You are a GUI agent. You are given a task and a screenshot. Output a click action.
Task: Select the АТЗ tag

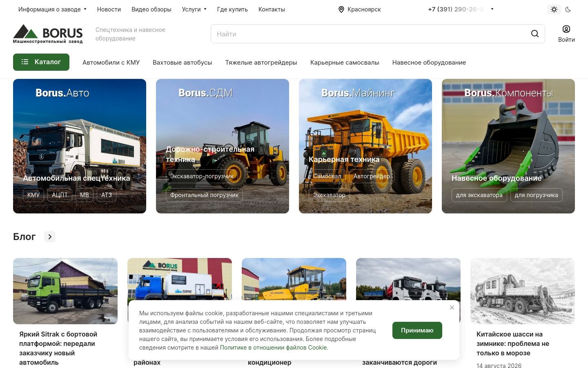[107, 195]
